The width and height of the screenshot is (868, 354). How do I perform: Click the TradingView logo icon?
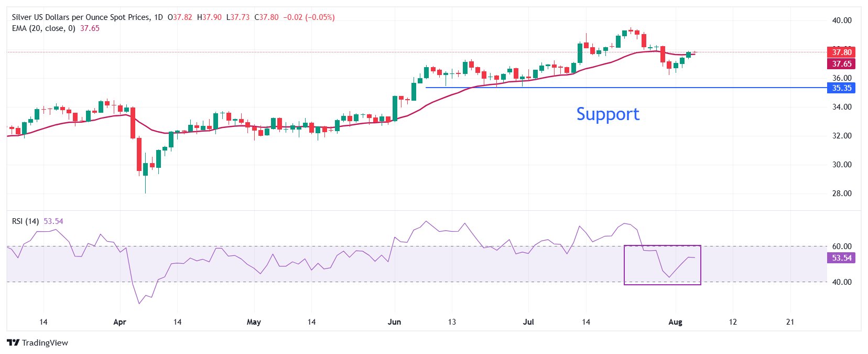(13, 342)
